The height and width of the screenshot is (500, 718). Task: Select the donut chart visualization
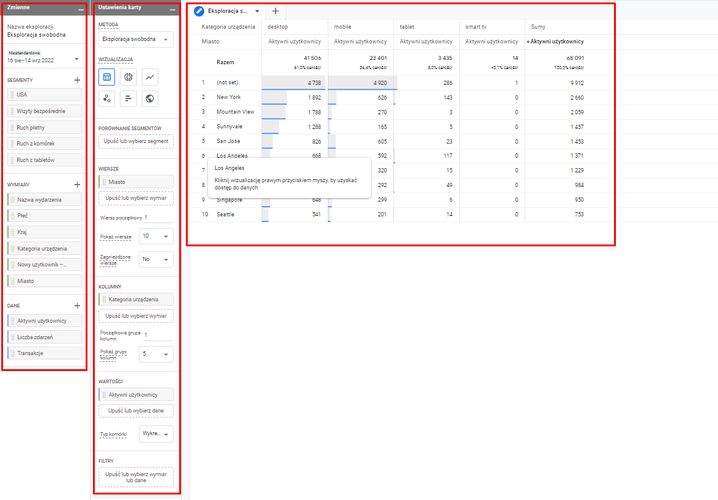point(129,76)
